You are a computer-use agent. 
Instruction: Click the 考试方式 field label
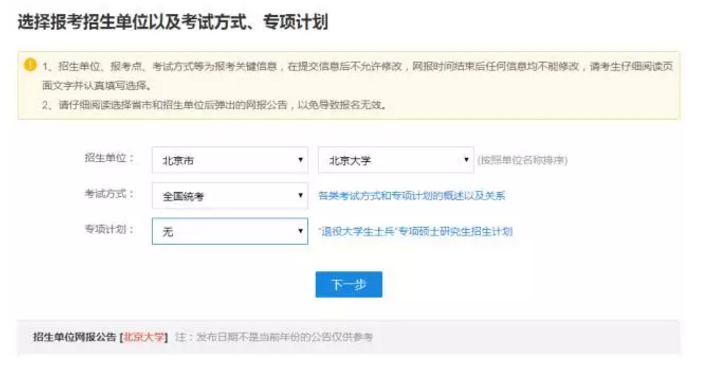(109, 194)
